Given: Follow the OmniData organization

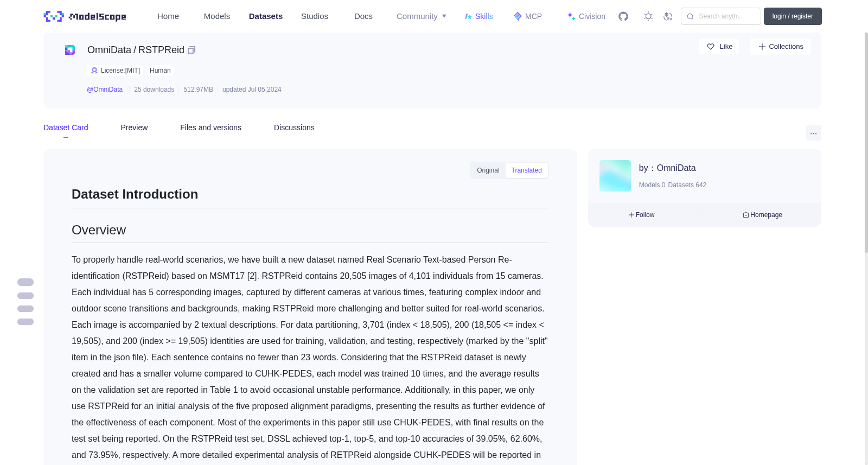Looking at the screenshot, I should [641, 215].
